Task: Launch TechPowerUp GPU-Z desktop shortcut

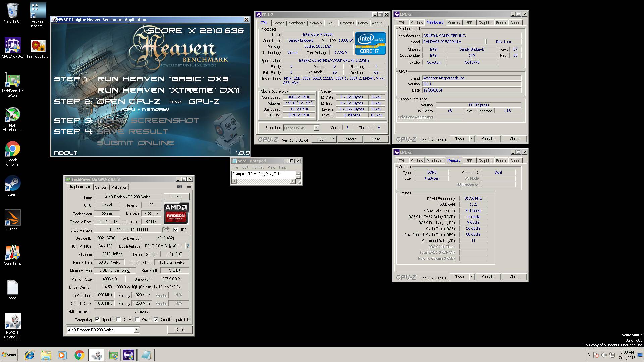Action: [12, 85]
